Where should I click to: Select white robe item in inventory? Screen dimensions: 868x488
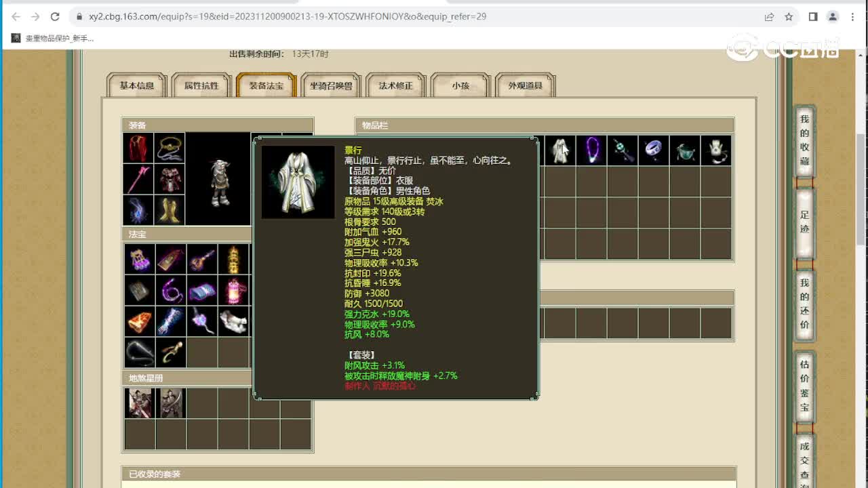click(x=560, y=150)
